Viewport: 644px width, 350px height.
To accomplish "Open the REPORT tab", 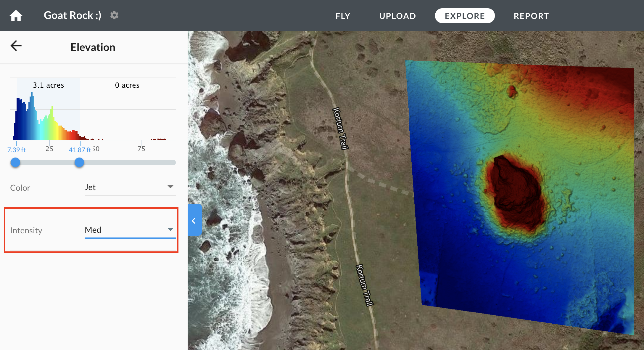I will coord(531,16).
